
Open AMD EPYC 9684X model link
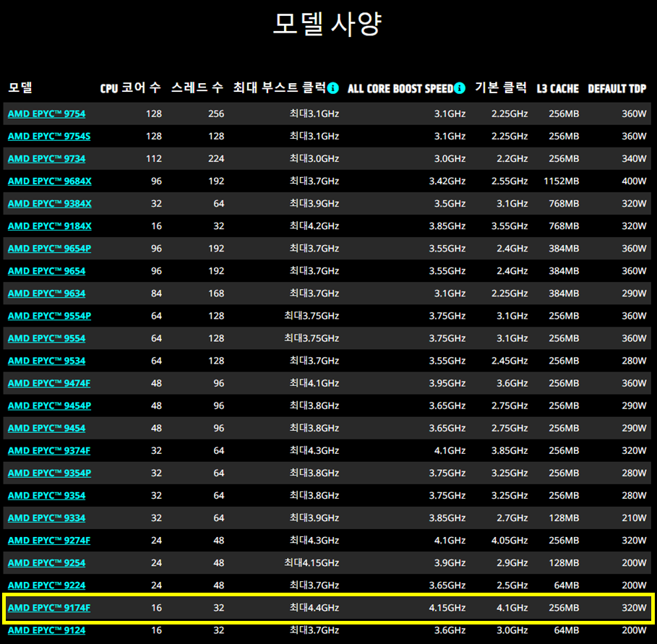[x=49, y=181]
